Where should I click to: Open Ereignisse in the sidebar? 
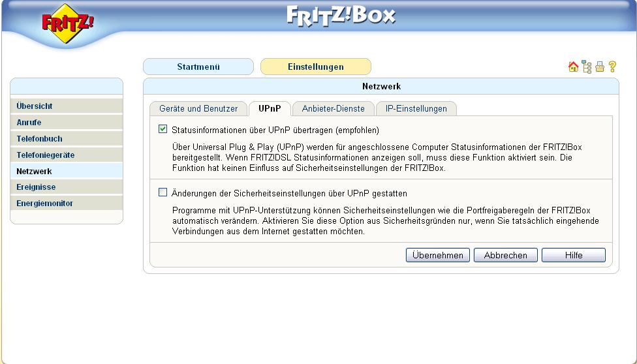67,187
